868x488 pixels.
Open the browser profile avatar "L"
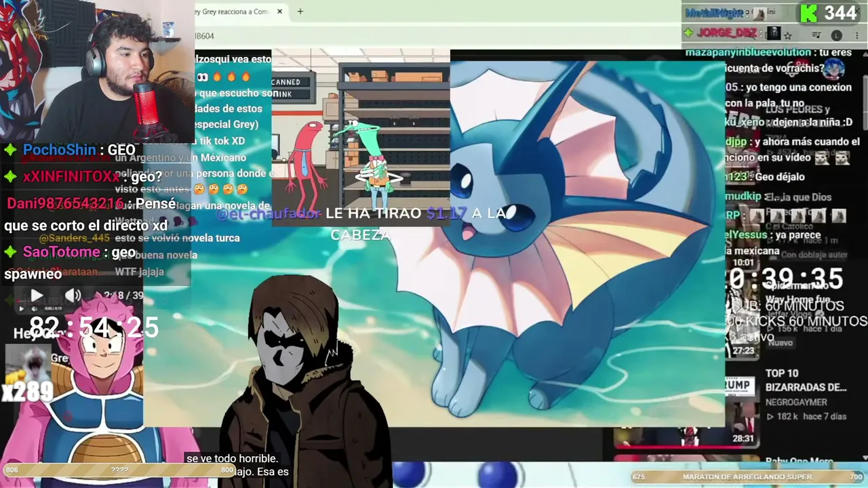pyautogui.click(x=836, y=35)
